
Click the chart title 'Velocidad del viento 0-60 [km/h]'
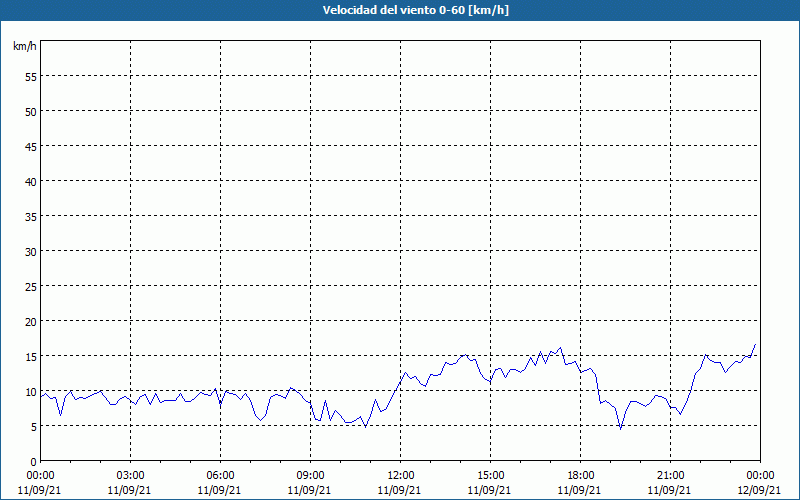click(415, 10)
